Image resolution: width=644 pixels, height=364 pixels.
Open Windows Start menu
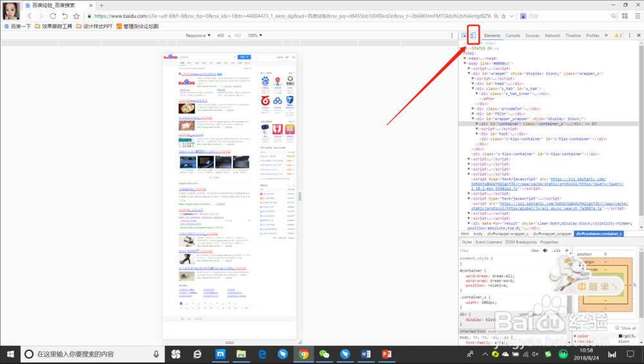10,354
